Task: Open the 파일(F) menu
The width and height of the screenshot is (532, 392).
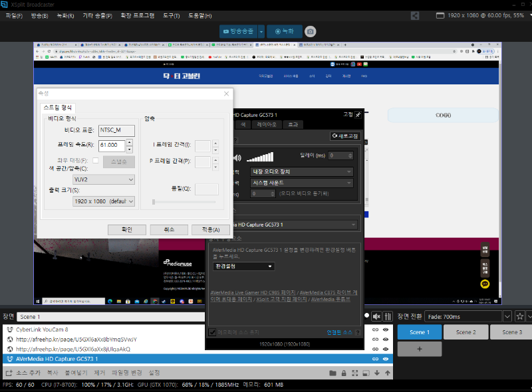Action: click(x=14, y=15)
